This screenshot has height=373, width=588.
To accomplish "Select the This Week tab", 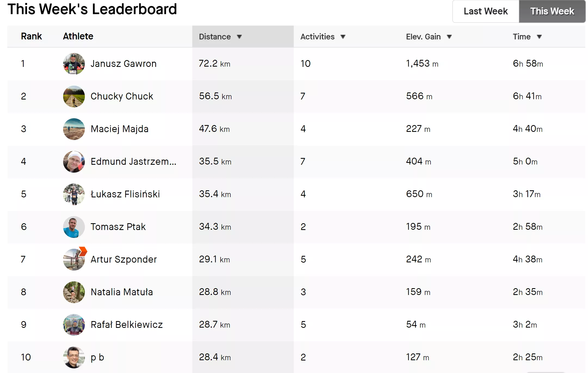I will [x=552, y=11].
